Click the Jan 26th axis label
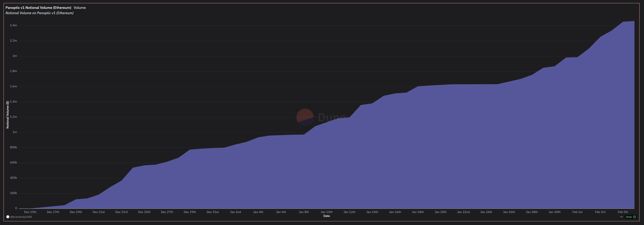Image resolution: width=644 pixels, height=225 pixels. tap(509, 212)
